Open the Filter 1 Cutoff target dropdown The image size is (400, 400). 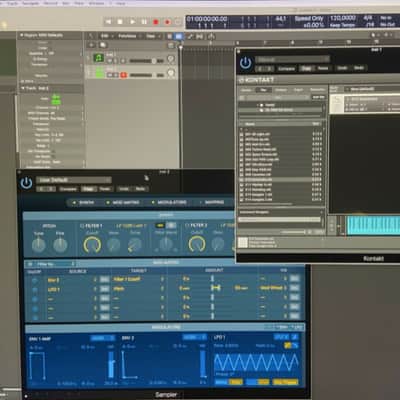pos(138,279)
